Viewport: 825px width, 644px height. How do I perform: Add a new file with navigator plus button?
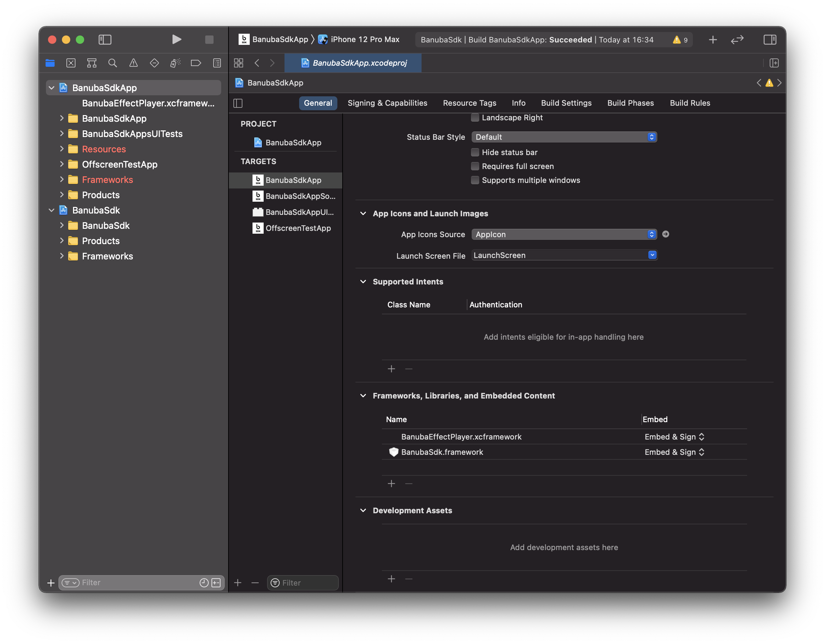pyautogui.click(x=51, y=583)
